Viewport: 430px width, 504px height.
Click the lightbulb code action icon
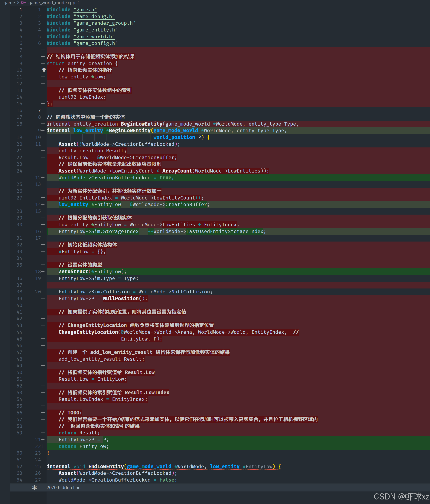click(44, 70)
